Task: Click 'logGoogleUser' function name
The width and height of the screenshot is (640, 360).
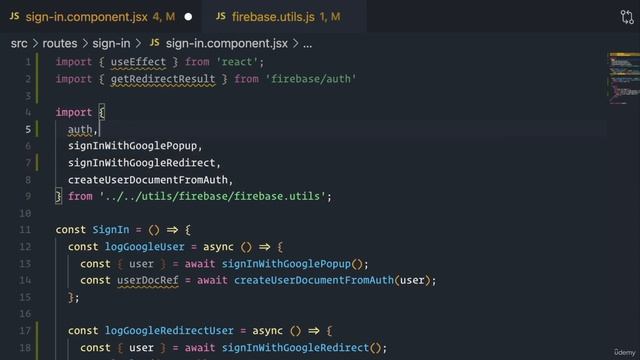Action: 144,247
